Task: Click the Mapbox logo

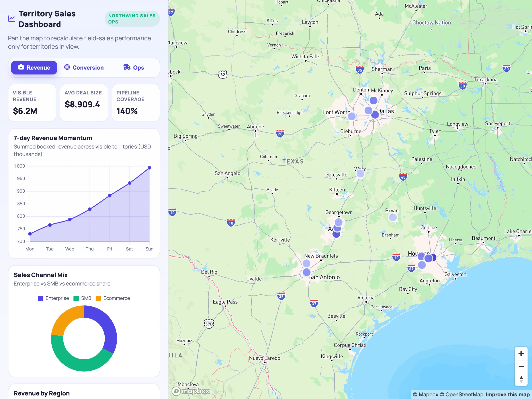Action: [191, 391]
